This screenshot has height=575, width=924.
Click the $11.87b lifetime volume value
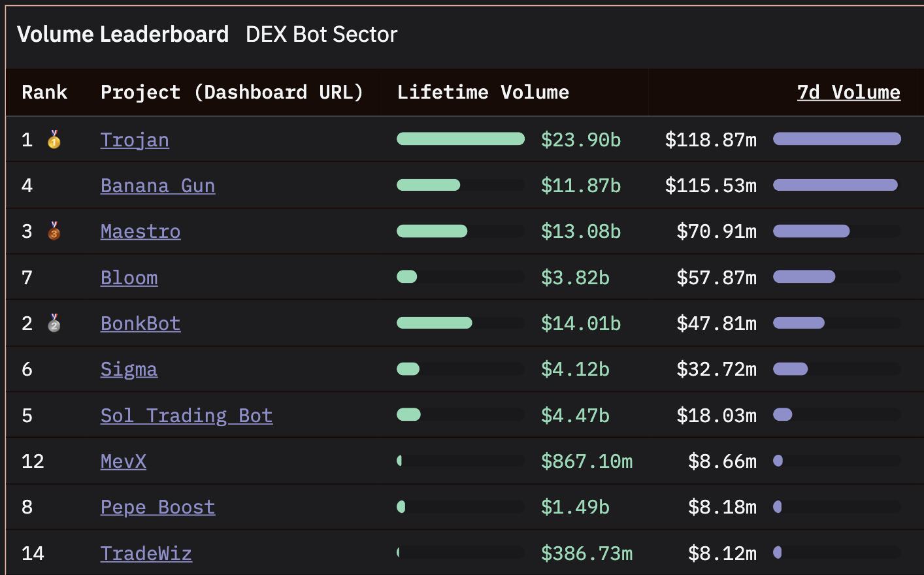(581, 186)
